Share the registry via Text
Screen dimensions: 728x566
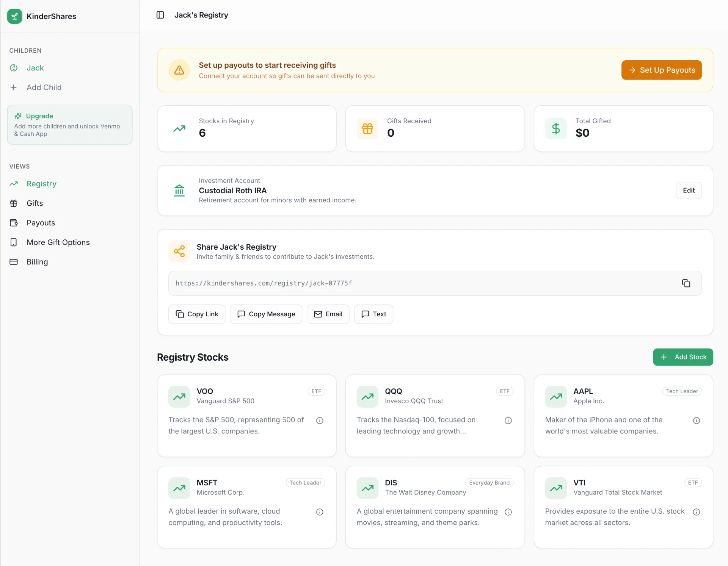tap(373, 314)
